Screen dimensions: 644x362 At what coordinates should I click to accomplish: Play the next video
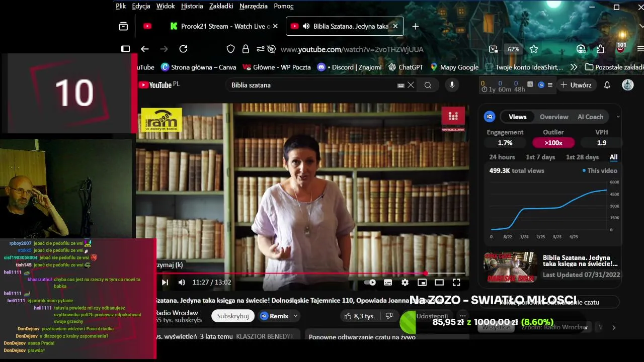165,282
